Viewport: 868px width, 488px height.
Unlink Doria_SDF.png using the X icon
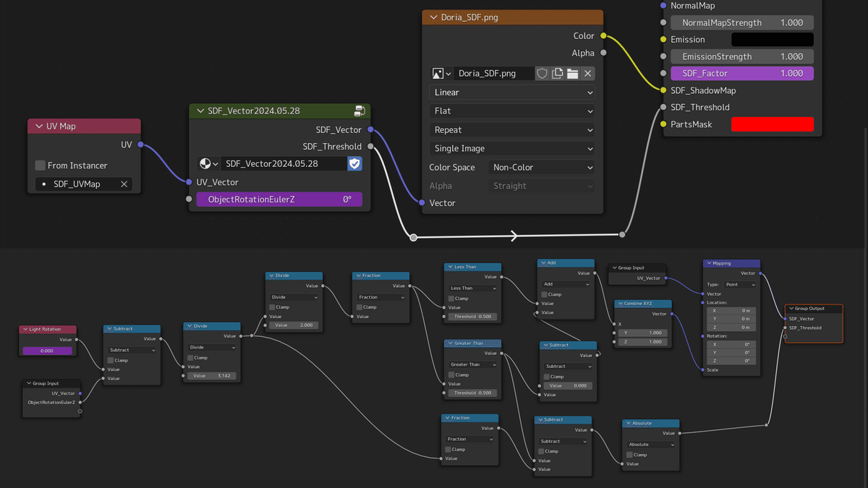point(588,73)
